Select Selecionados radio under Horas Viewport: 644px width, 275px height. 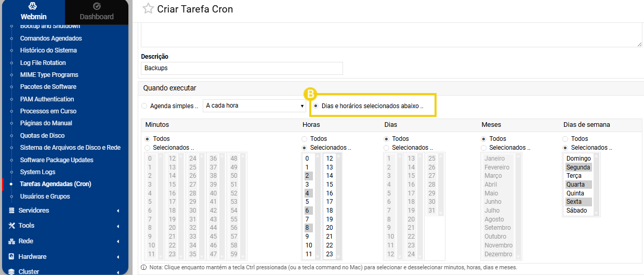point(305,148)
